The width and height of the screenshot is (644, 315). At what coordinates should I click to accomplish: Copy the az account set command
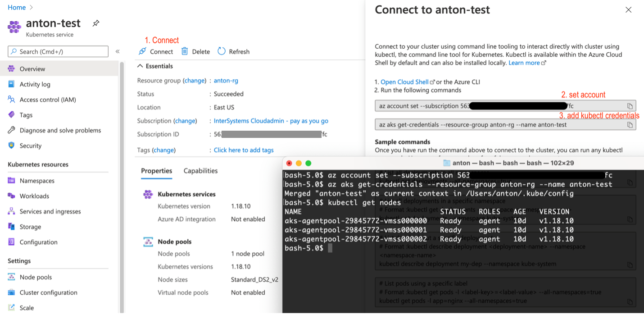click(x=630, y=106)
